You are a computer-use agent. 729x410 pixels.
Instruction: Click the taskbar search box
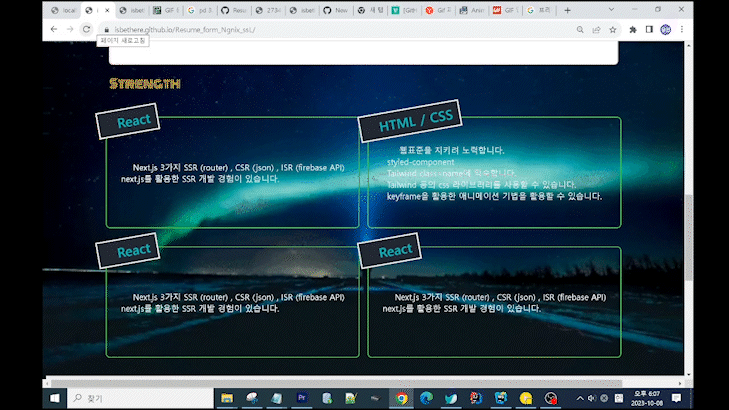point(140,398)
